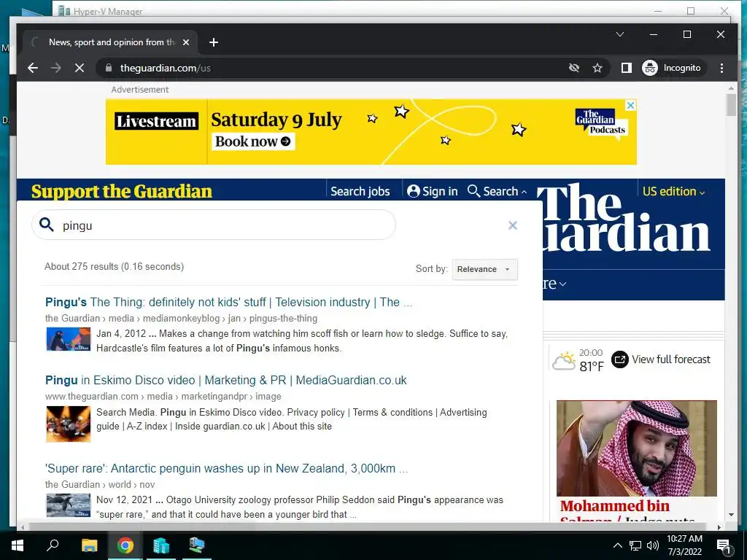Click the Guardian Podcasts logo in the ad
The height and width of the screenshot is (560, 747).
[x=602, y=124]
